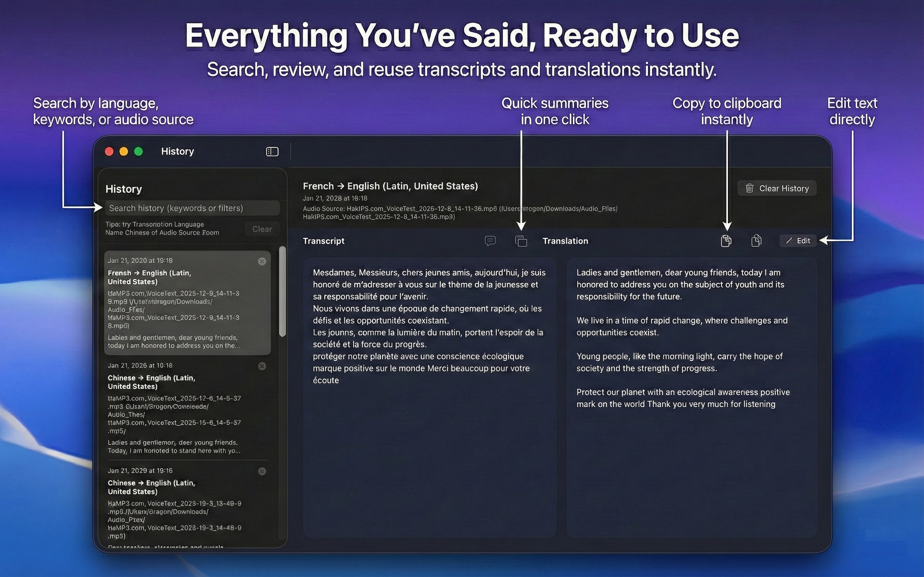Click the overlapping squares icon beside Transcript
The height and width of the screenshot is (577, 924).
(521, 241)
